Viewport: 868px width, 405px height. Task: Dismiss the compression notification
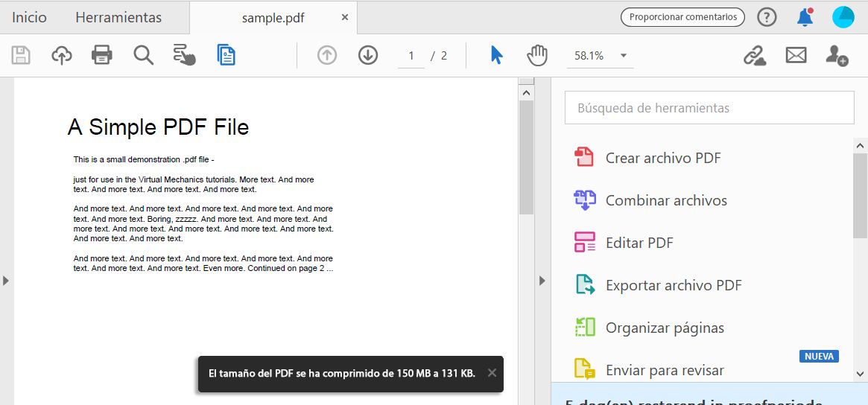pyautogui.click(x=492, y=372)
